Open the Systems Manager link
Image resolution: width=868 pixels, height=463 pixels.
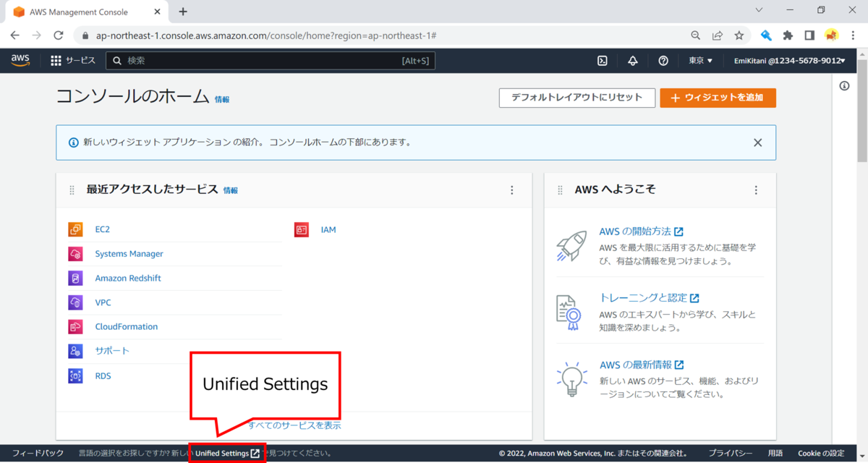coord(129,254)
